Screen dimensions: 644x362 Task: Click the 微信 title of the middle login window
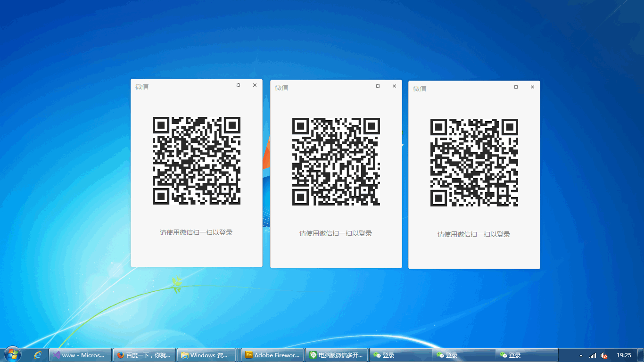coord(281,88)
